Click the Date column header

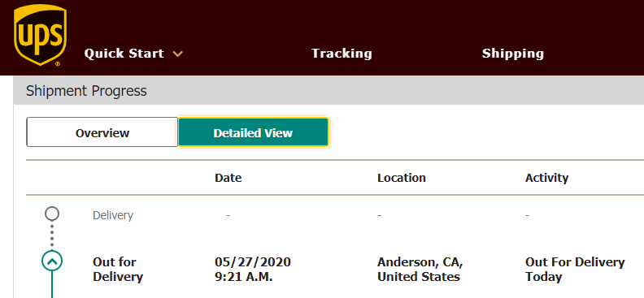228,178
